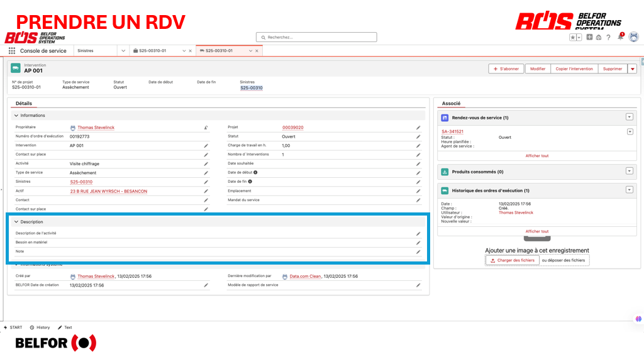Screen dimensions: 644x362
Task: Open the active S25-00310-01 tab's dropdown arrow
Action: tap(250, 51)
